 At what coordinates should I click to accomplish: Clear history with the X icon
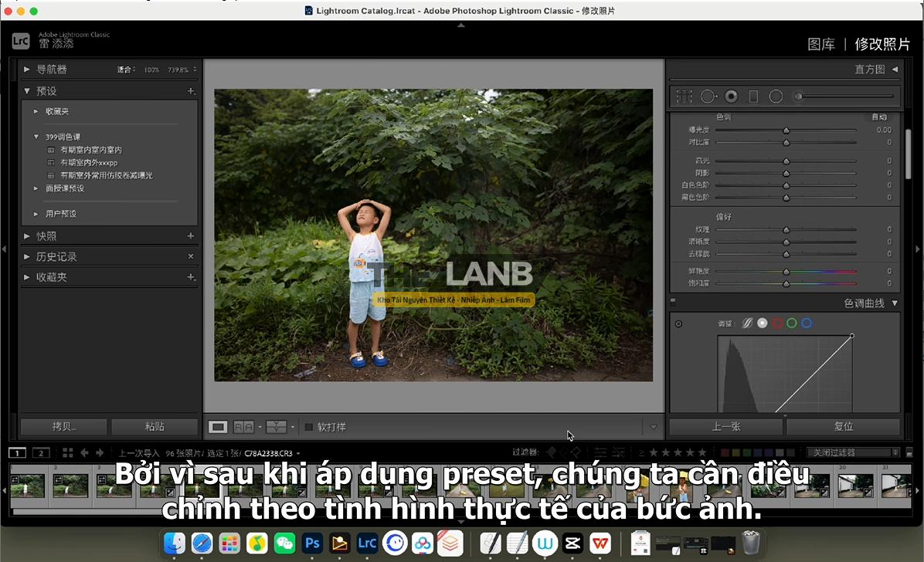191,256
